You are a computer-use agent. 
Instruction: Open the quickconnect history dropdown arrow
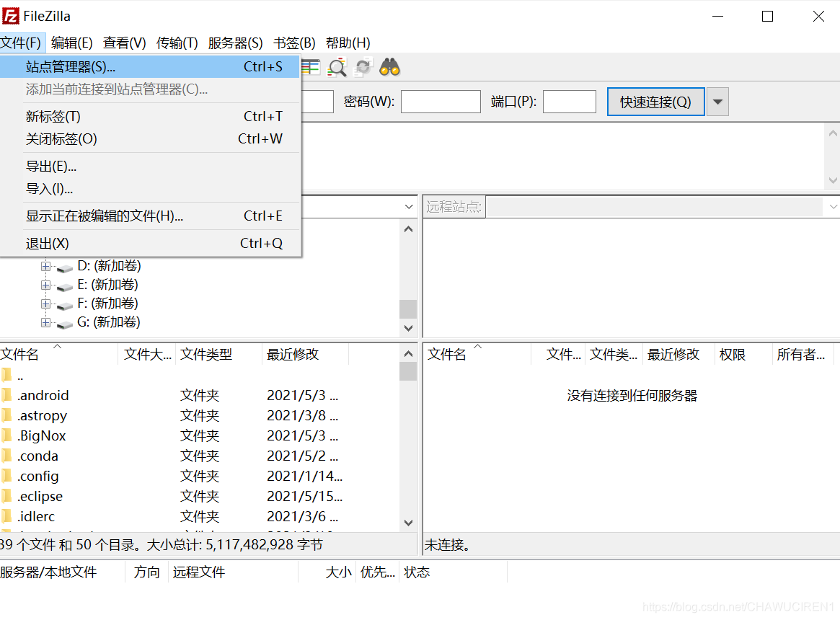(x=717, y=101)
